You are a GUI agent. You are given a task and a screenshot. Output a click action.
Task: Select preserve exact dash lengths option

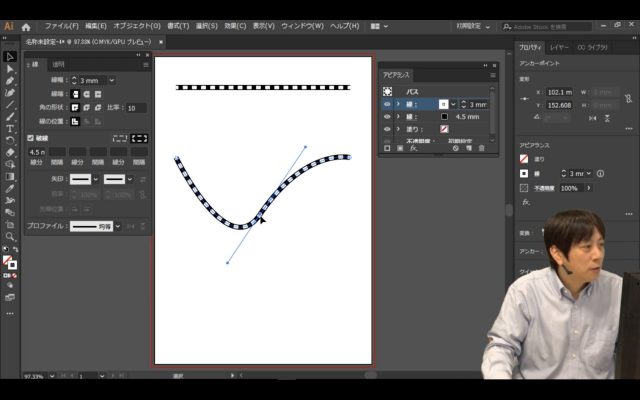(x=120, y=138)
